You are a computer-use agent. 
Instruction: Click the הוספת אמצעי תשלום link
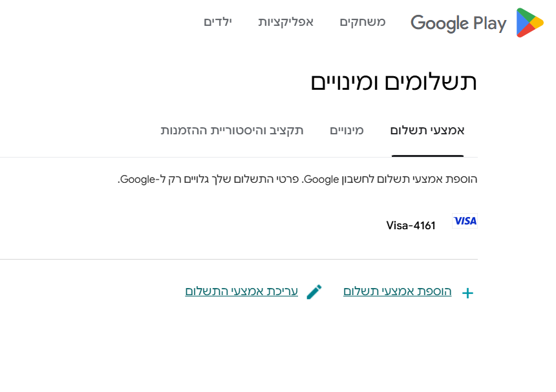[x=398, y=291]
